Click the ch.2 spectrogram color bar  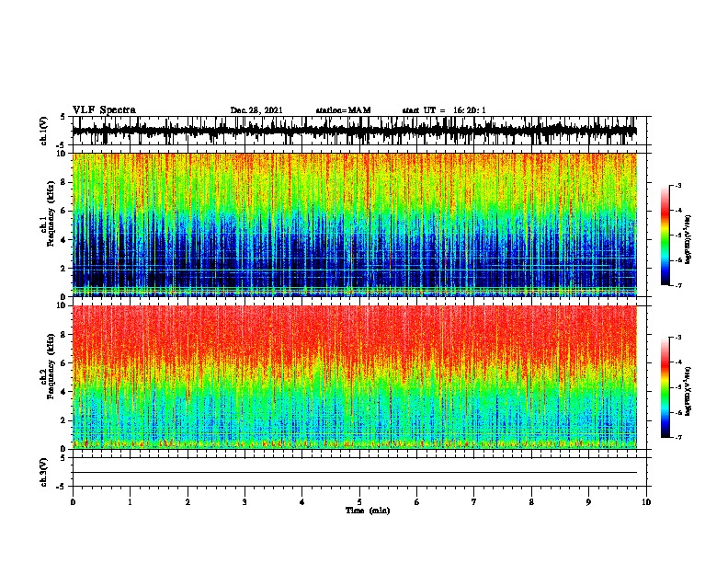(x=665, y=387)
